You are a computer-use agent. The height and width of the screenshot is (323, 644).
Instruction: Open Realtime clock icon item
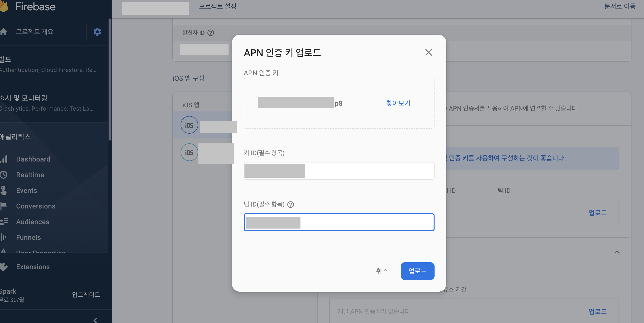(x=4, y=175)
